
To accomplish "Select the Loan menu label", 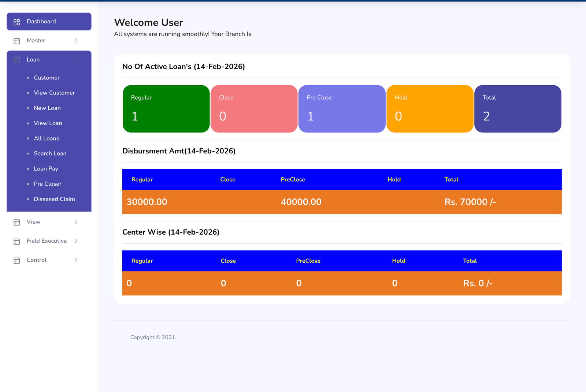I will 33,60.
